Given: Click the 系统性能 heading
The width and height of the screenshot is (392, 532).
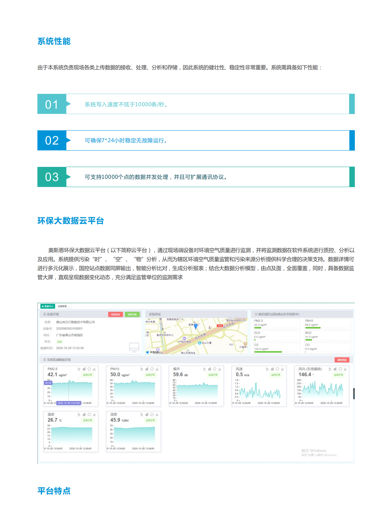Looking at the screenshot, I should tap(54, 41).
